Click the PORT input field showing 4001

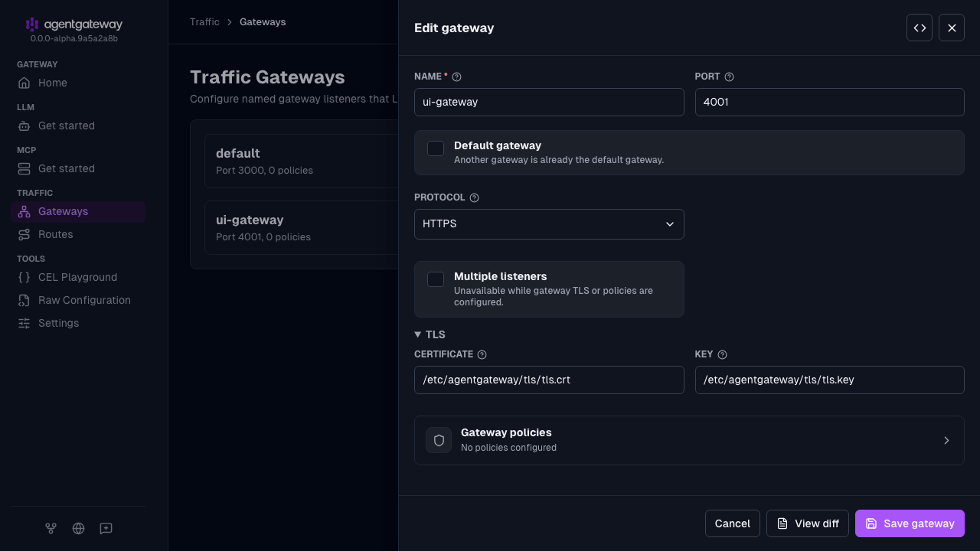click(829, 102)
